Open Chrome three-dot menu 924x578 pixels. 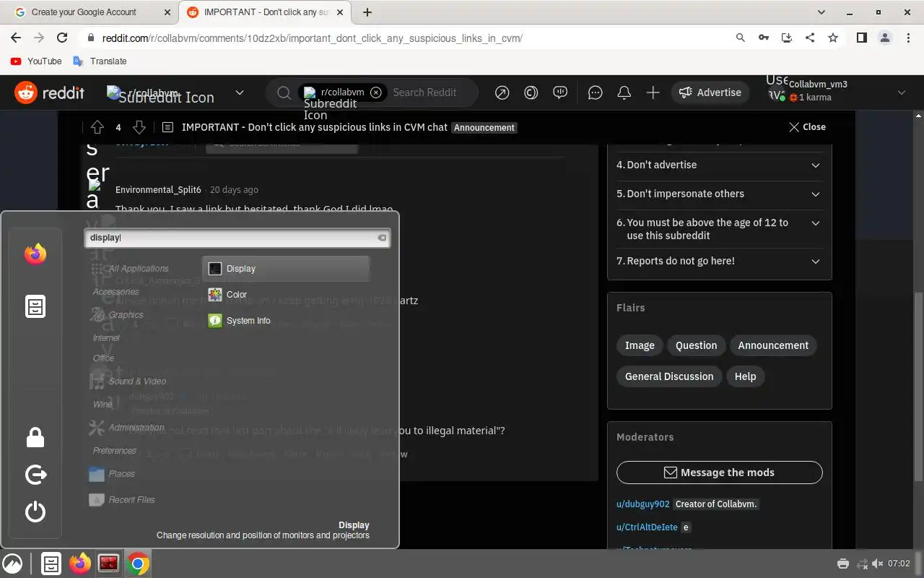click(908, 38)
